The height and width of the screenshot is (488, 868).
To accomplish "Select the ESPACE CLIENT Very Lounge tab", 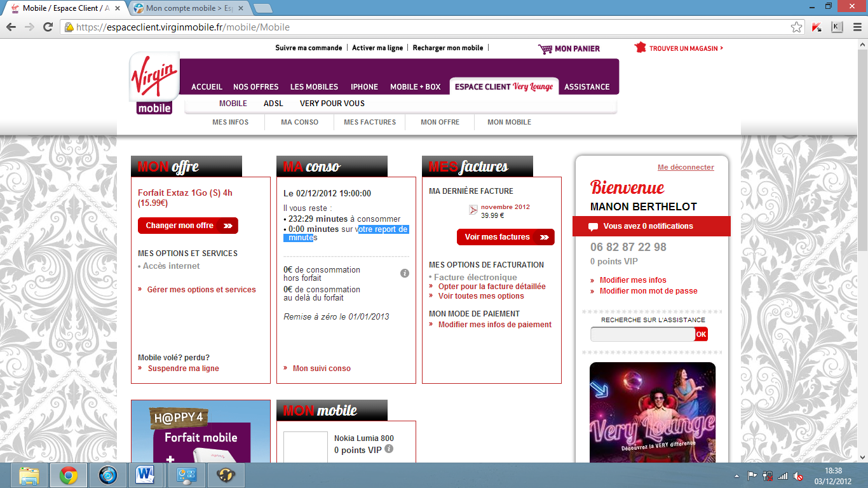I will 504,86.
